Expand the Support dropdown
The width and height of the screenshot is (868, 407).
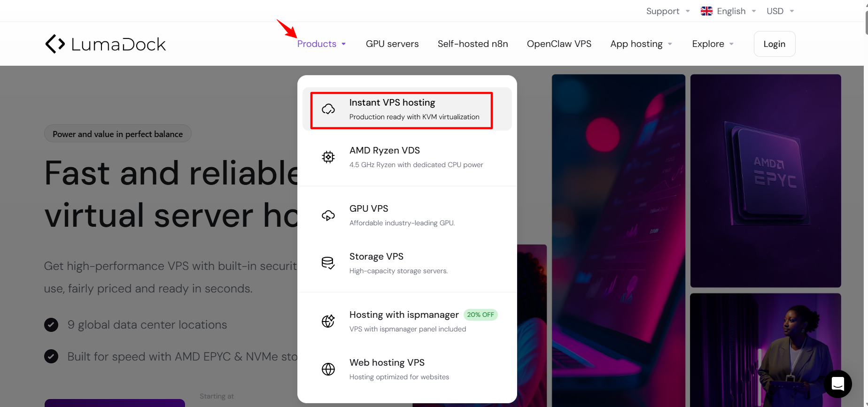[668, 11]
